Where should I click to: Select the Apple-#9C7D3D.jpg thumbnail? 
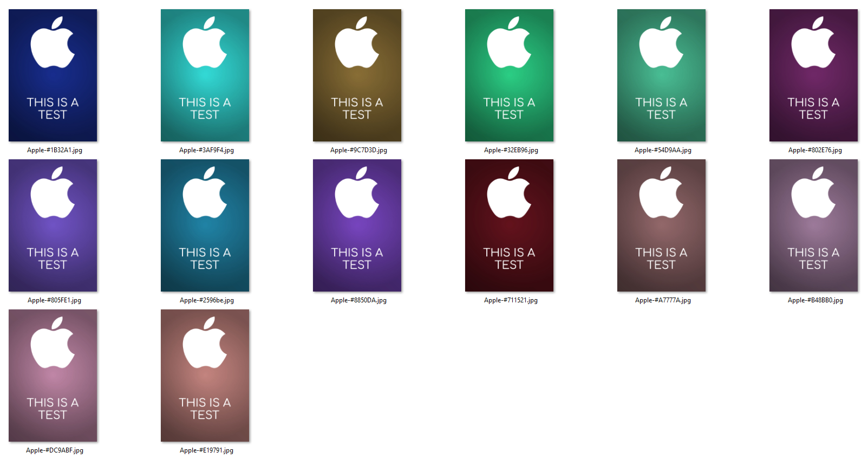tap(357, 75)
